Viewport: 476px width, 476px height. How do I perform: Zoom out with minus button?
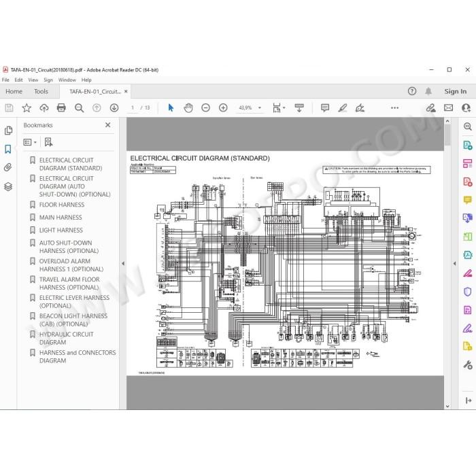click(205, 107)
